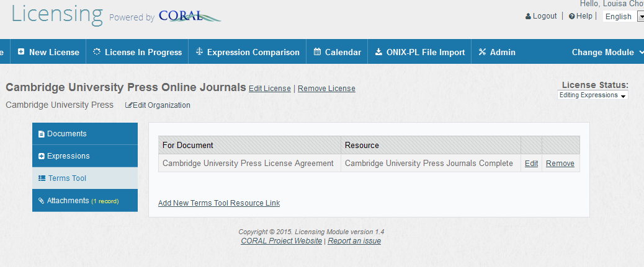Viewport: 644px width, 267px height.
Task: Click the pencil icon beside Edit Organization
Action: click(x=128, y=105)
